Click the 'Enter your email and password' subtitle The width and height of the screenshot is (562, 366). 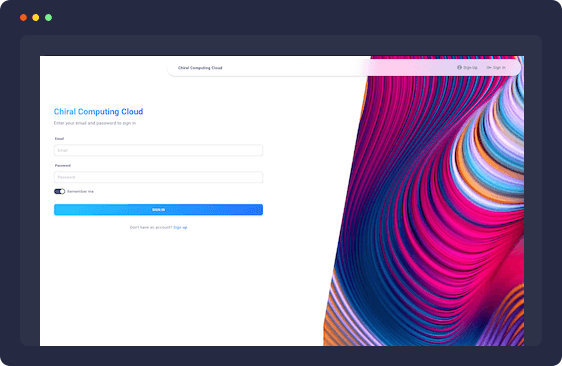pyautogui.click(x=95, y=123)
